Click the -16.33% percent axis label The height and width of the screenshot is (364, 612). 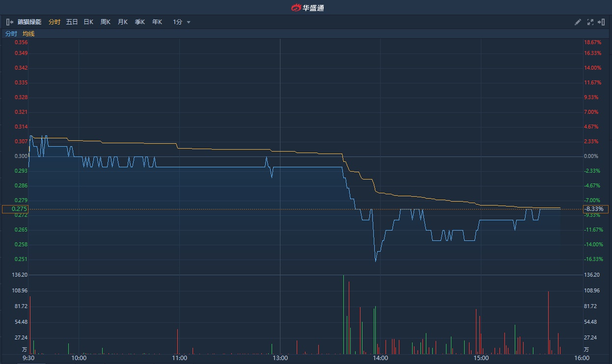pyautogui.click(x=593, y=259)
